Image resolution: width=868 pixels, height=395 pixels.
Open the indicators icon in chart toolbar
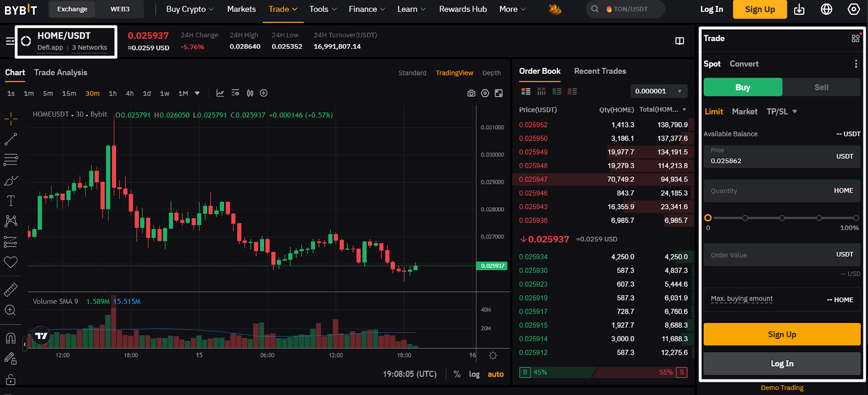coord(220,93)
